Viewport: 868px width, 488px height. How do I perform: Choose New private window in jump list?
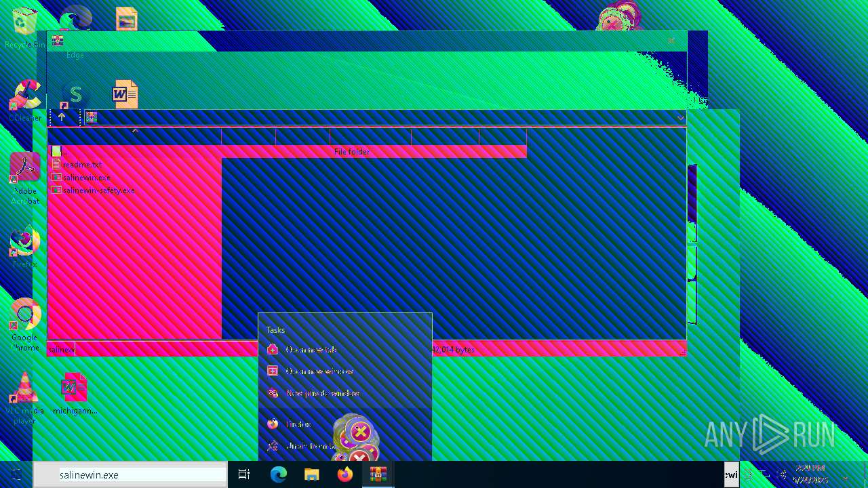tap(344, 393)
